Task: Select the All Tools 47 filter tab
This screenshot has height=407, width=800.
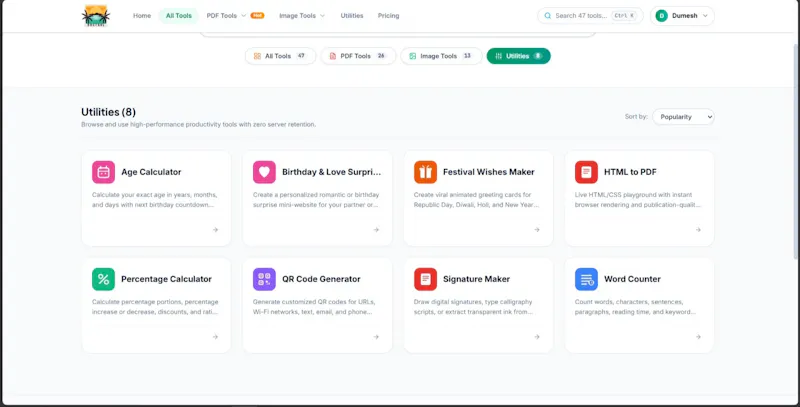Action: click(280, 56)
